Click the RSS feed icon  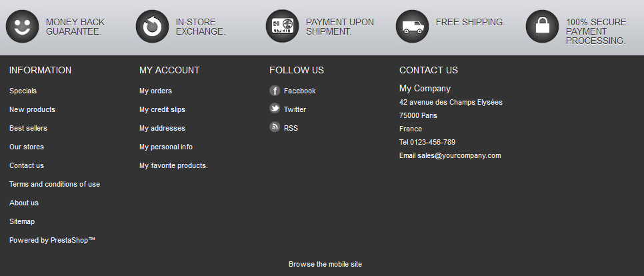click(x=275, y=127)
